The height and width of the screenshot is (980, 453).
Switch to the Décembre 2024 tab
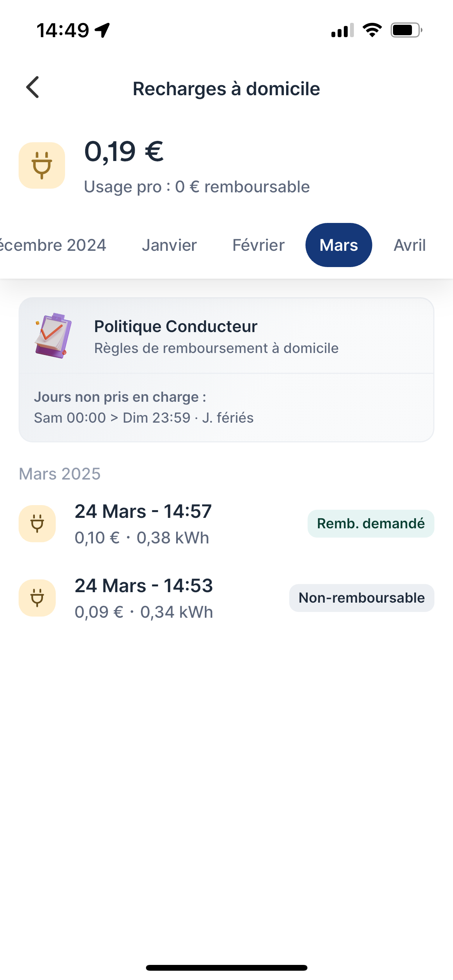pos(53,245)
